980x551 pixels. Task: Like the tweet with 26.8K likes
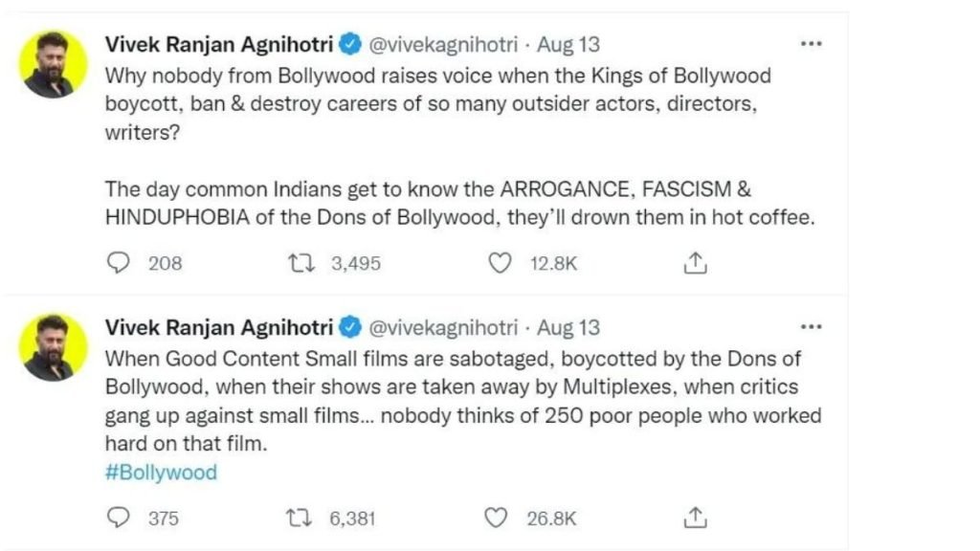click(x=497, y=518)
